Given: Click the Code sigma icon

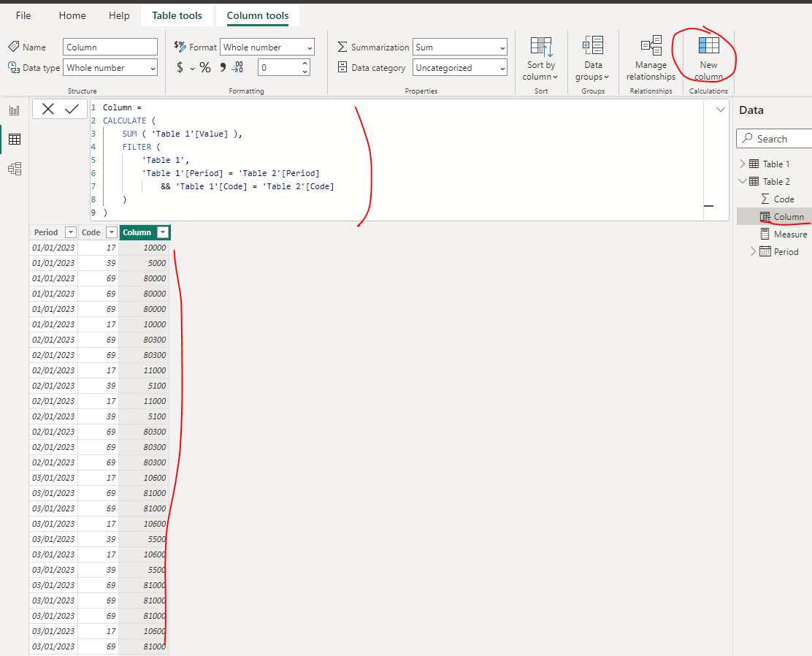Looking at the screenshot, I should [x=765, y=199].
